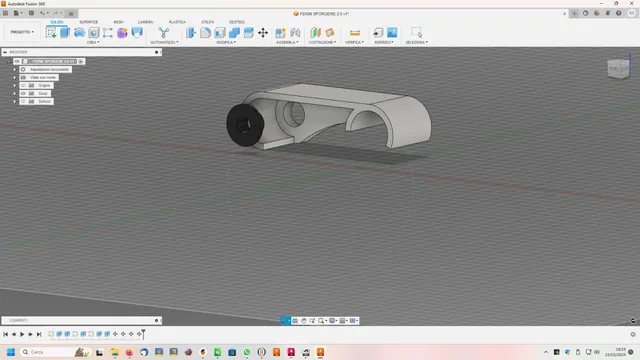Viewport: 640px width, 360px height.
Task: Open the Data Panel grid icon
Action: pyautogui.click(x=5, y=13)
